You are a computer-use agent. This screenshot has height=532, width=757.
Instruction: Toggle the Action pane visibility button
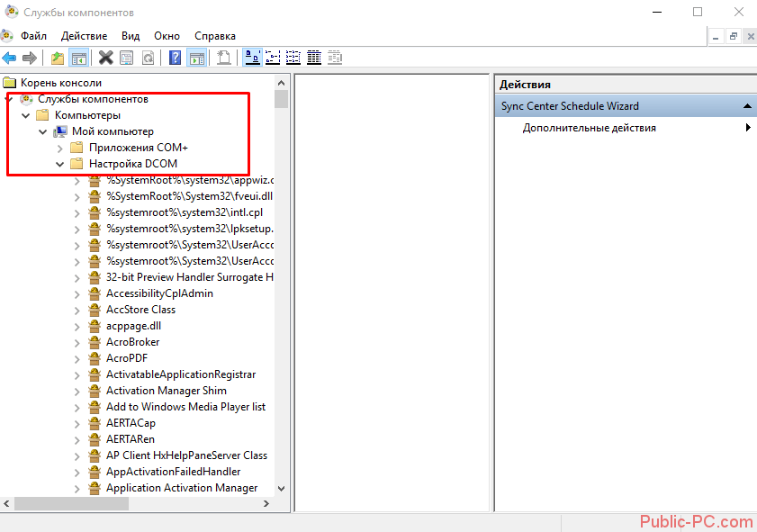tap(196, 58)
